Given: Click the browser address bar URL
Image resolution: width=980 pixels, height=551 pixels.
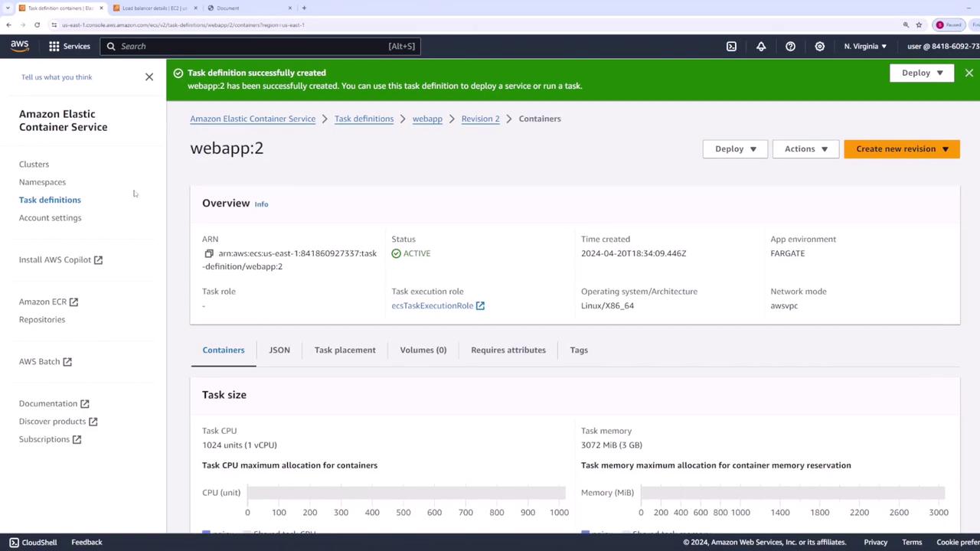Looking at the screenshot, I should [x=184, y=24].
